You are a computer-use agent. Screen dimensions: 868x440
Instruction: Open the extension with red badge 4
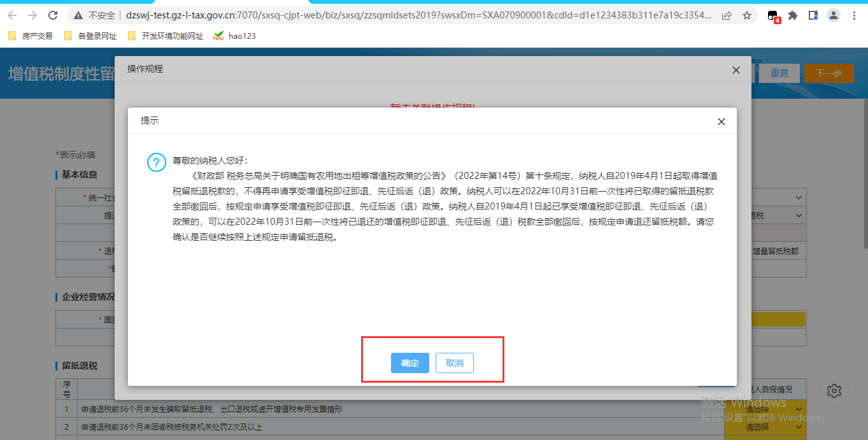(773, 16)
